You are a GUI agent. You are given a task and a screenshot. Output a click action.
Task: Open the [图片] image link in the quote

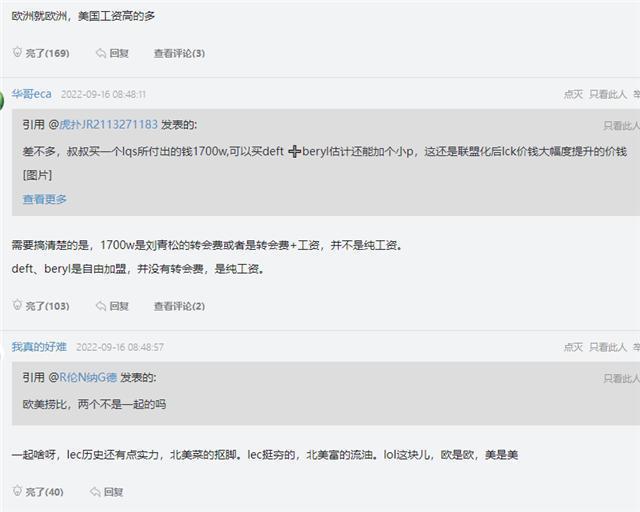pyautogui.click(x=38, y=175)
